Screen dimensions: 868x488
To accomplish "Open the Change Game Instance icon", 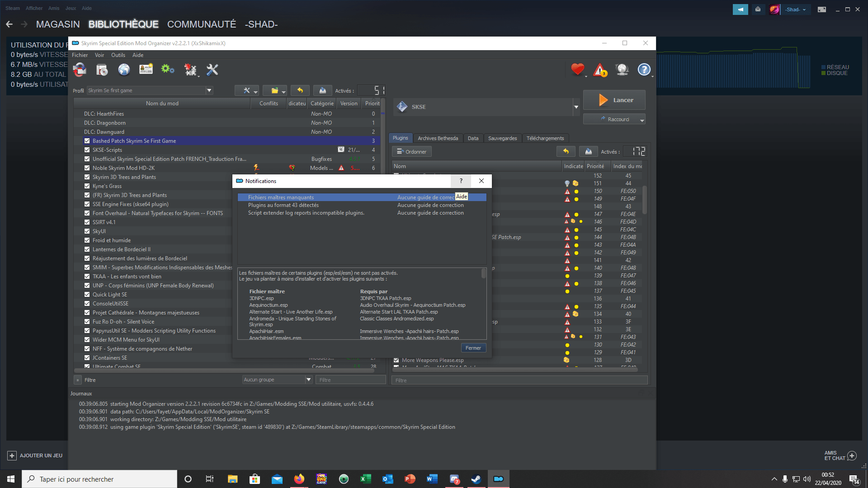I will (80, 70).
